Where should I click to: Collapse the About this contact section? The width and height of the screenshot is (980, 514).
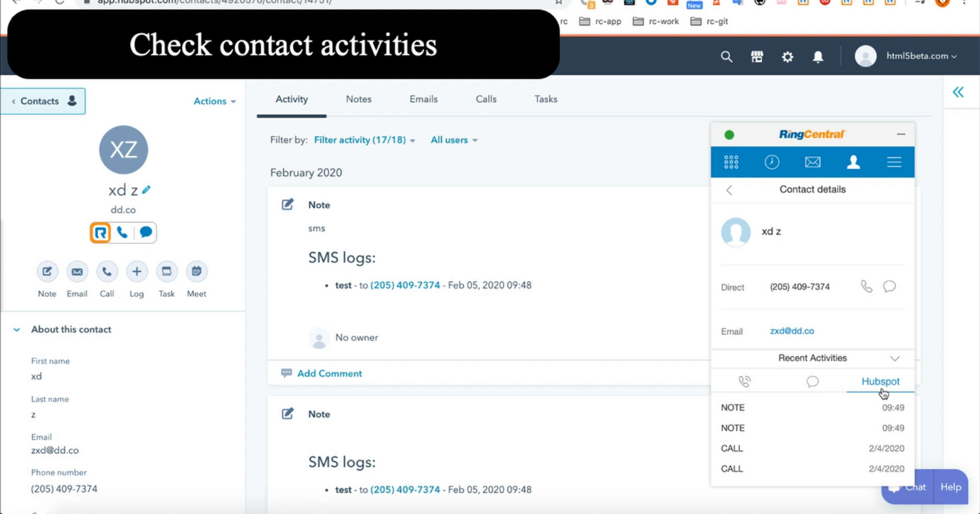17,330
